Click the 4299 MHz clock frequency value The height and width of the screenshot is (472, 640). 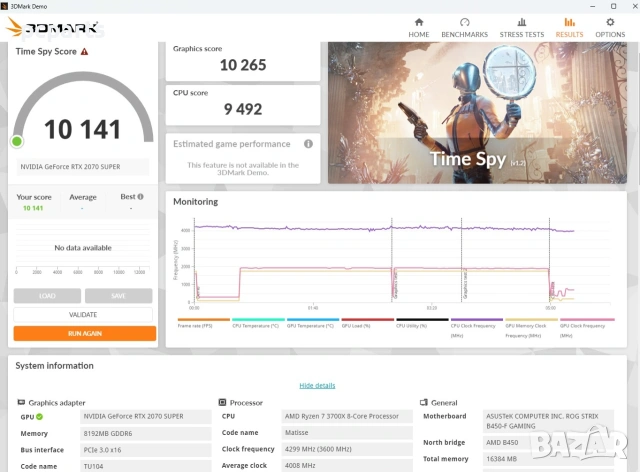347,449
